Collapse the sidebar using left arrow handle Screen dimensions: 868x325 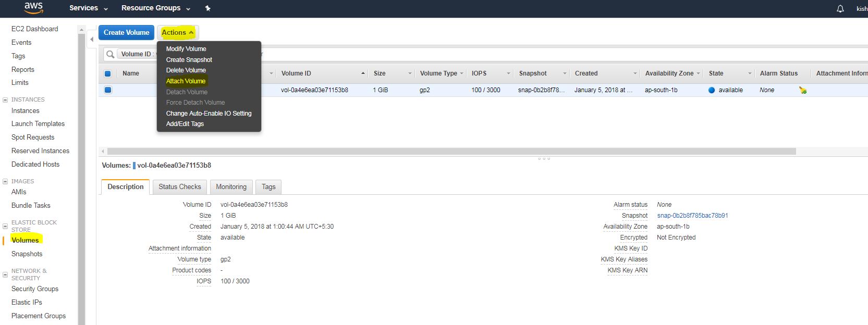(x=92, y=39)
